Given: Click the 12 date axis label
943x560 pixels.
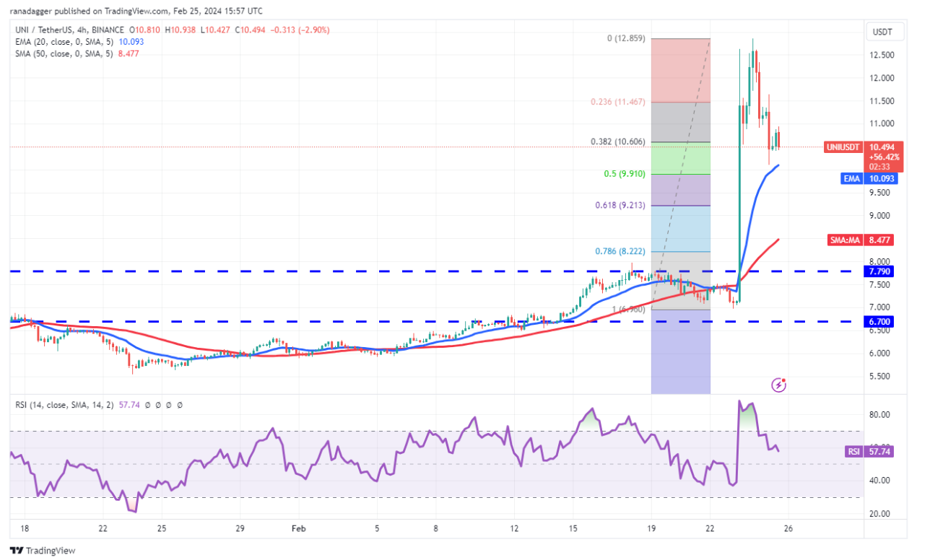Looking at the screenshot, I should (x=513, y=528).
